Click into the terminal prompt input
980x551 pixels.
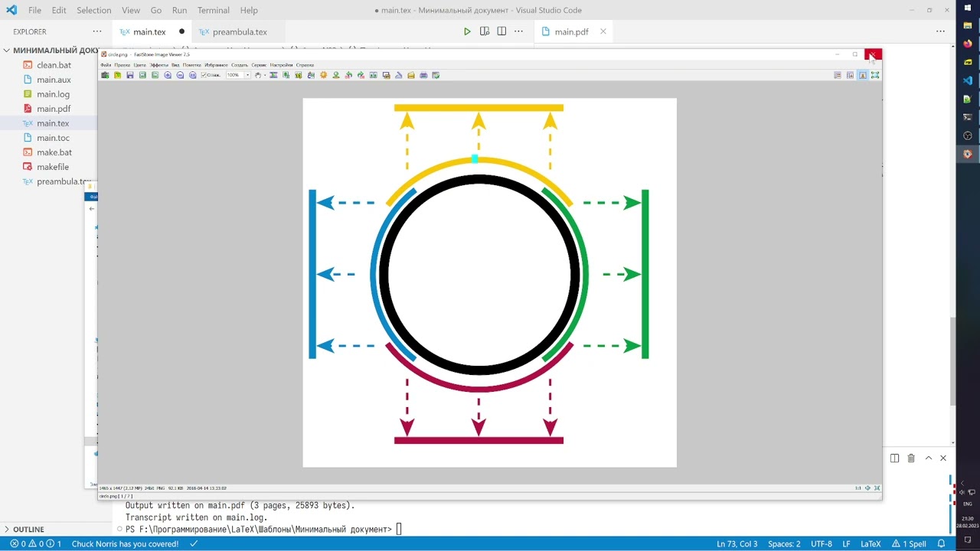click(399, 529)
